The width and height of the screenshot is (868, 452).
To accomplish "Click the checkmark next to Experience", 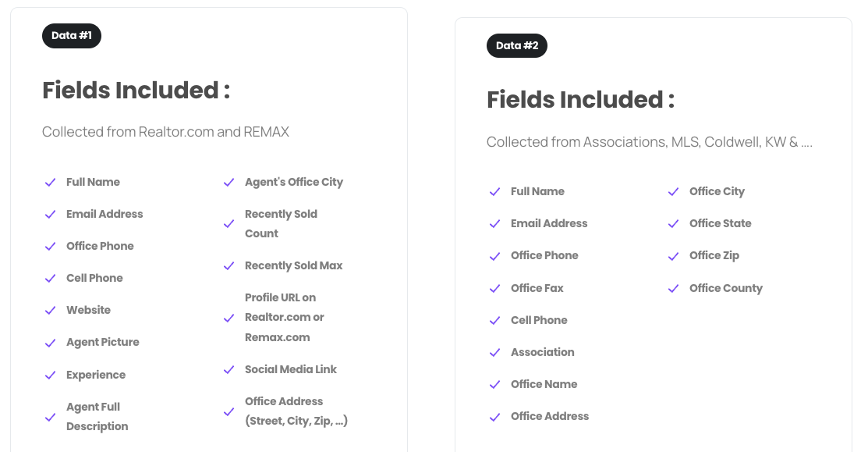I will [x=51, y=375].
